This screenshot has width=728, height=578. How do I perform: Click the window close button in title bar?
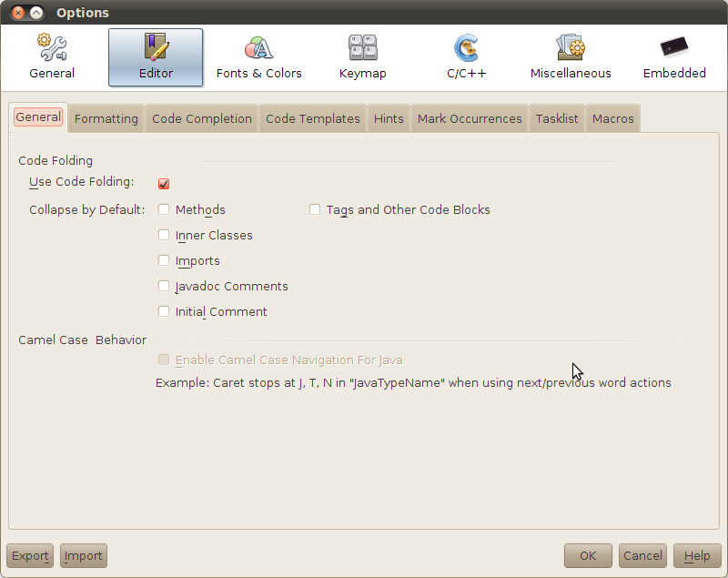tap(17, 13)
